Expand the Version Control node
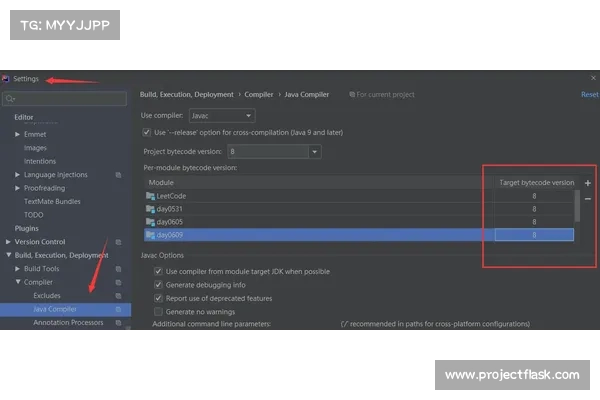The height and width of the screenshot is (400, 600). pos(8,242)
